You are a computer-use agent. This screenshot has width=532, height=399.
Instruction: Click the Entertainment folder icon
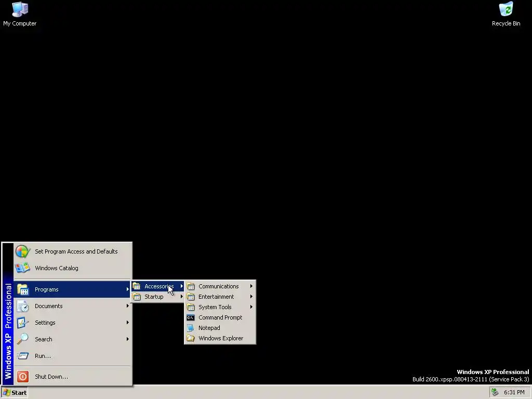tap(191, 297)
